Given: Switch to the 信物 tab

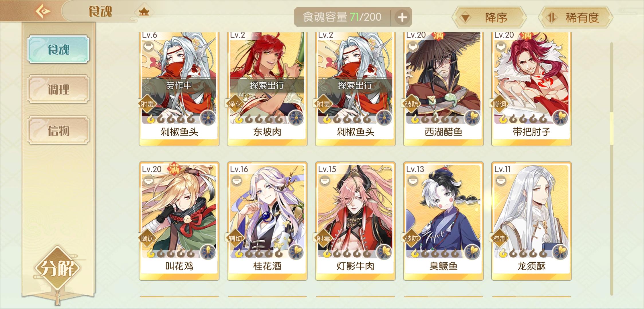Looking at the screenshot, I should tap(58, 130).
